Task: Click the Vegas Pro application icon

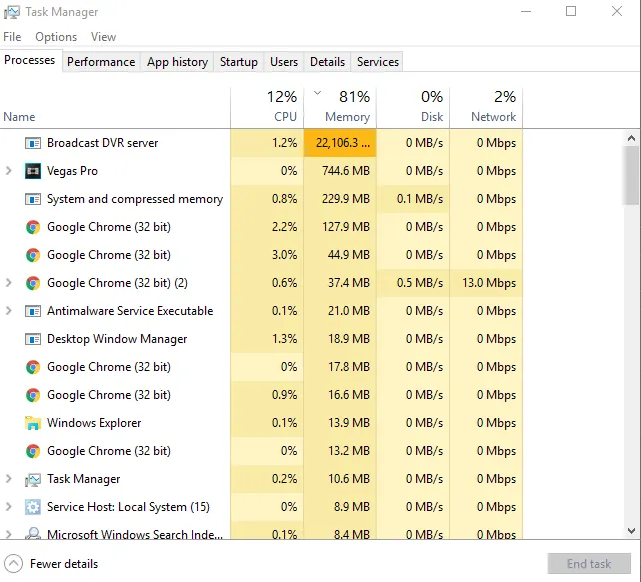Action: click(33, 171)
